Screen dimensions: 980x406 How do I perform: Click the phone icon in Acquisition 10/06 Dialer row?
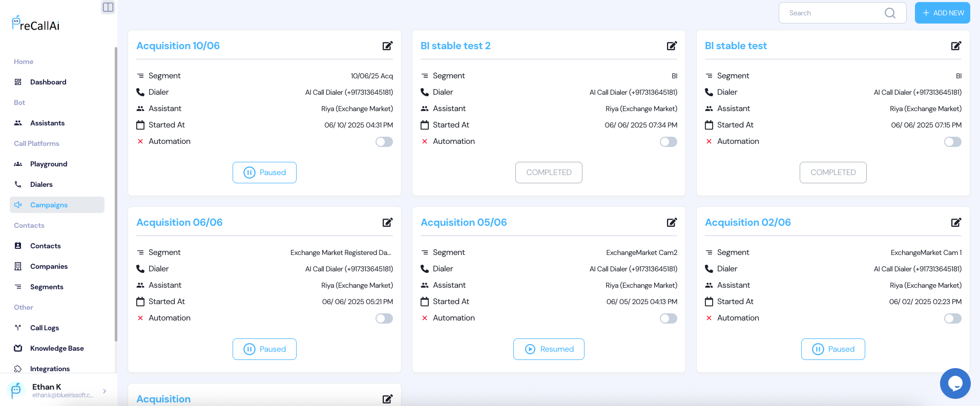[x=140, y=92]
